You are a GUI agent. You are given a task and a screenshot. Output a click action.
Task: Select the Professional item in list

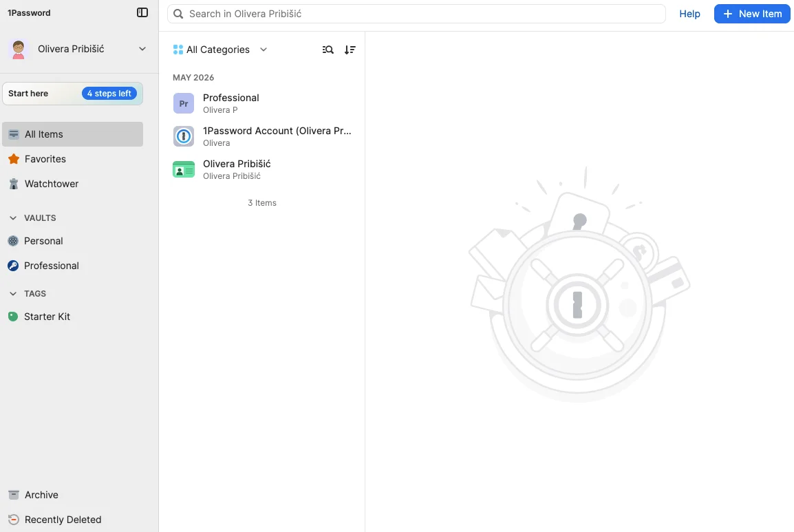[262, 103]
